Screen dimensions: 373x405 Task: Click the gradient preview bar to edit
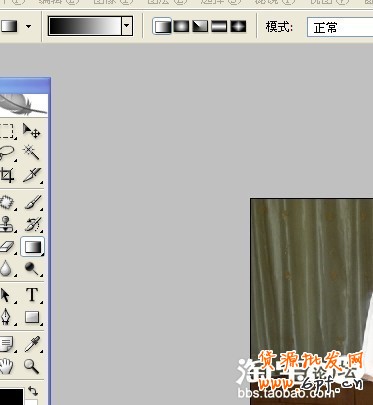[85, 26]
